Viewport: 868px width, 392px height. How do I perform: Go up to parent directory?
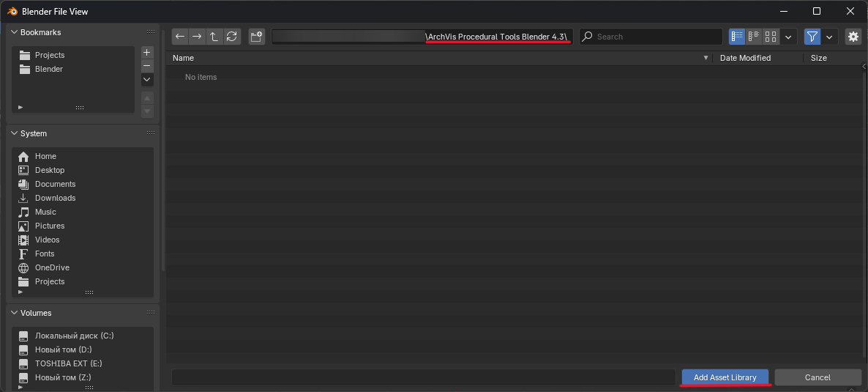(214, 37)
